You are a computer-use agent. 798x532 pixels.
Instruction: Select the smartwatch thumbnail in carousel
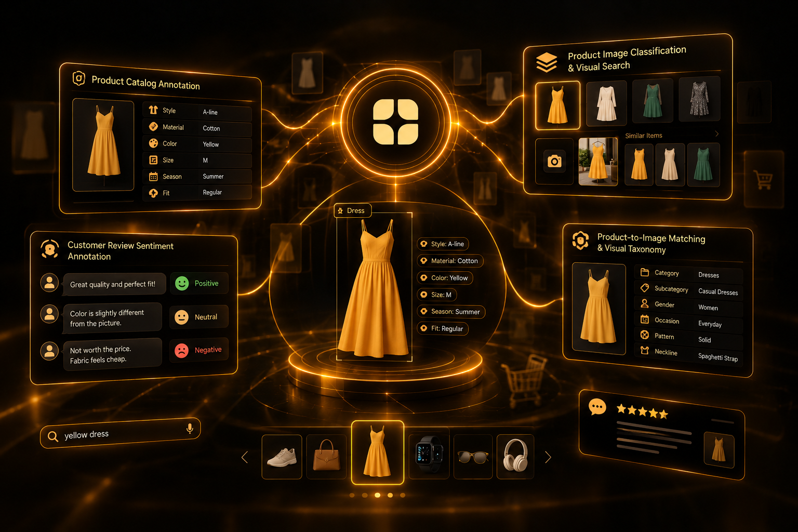pos(429,457)
